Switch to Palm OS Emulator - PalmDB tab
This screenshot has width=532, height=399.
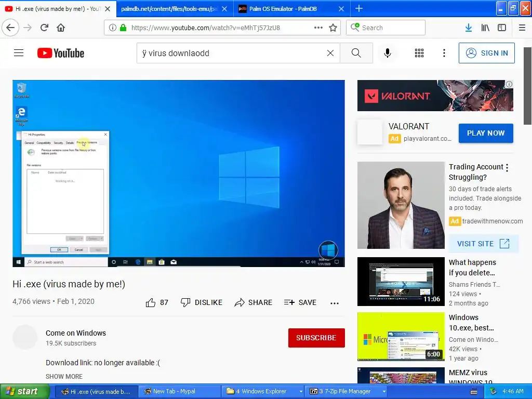point(283,9)
